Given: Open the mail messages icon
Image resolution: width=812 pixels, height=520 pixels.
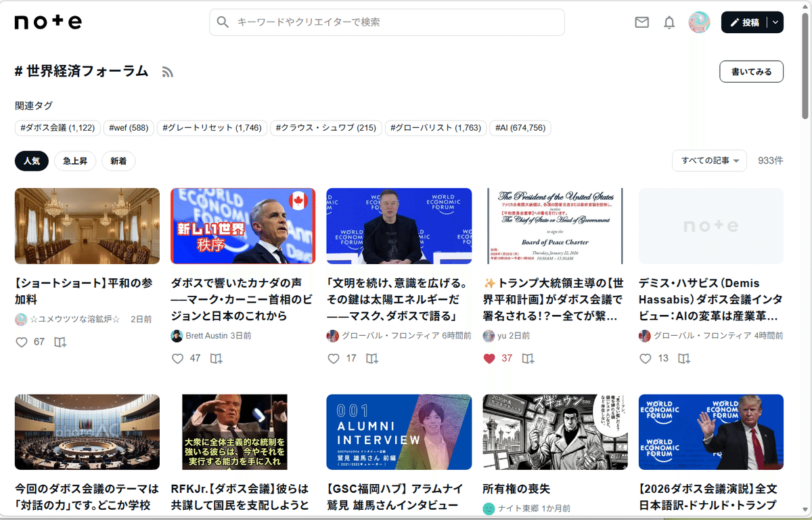Looking at the screenshot, I should [x=641, y=22].
